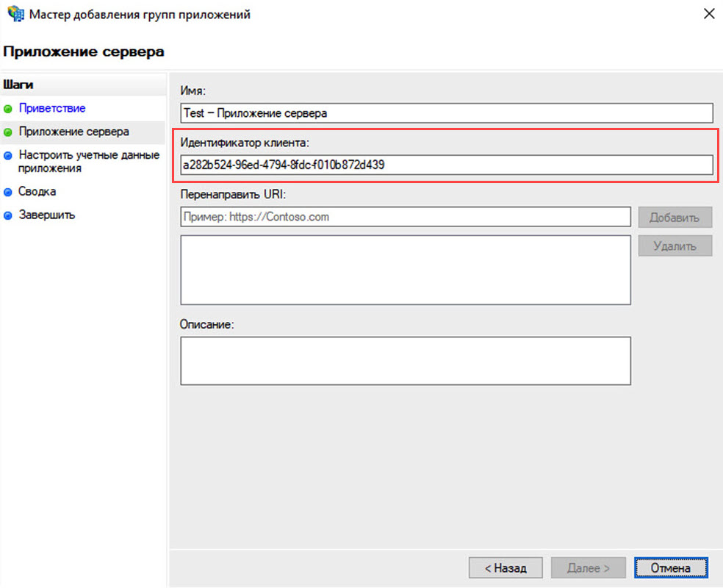Image resolution: width=723 pixels, height=588 pixels.
Task: Open the Приветствие step link
Action: pos(52,108)
